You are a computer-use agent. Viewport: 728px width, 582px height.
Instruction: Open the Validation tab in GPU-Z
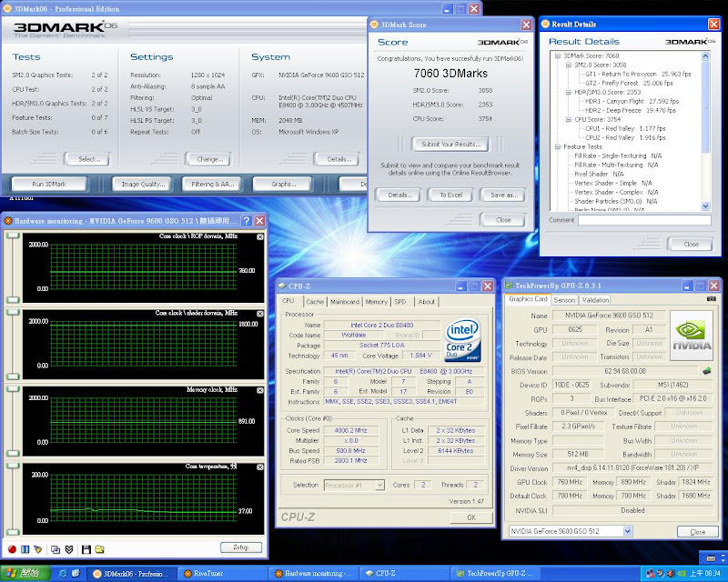595,300
